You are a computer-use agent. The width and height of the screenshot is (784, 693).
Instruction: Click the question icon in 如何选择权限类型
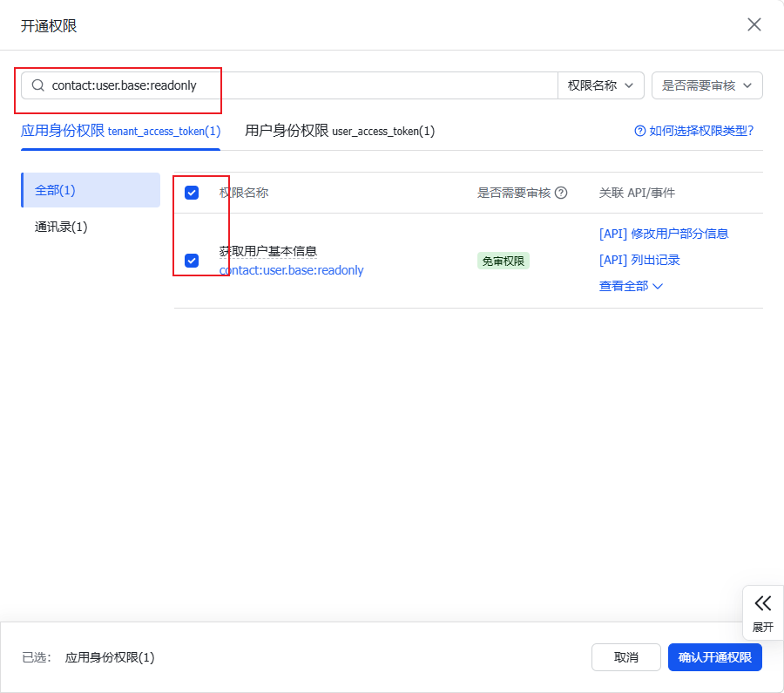pos(639,131)
